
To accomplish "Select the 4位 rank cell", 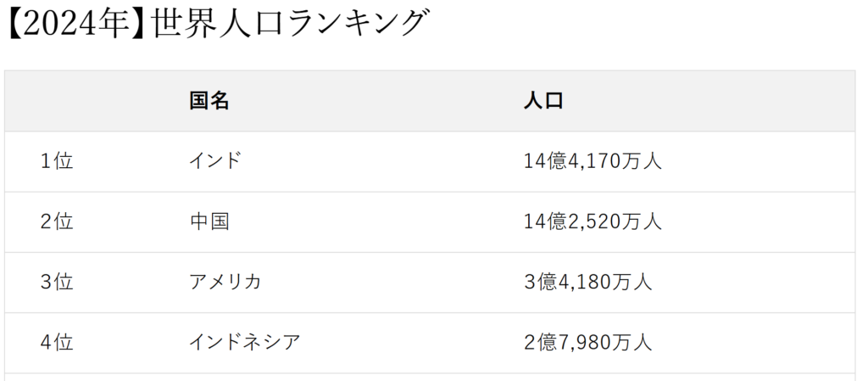I will click(x=57, y=343).
